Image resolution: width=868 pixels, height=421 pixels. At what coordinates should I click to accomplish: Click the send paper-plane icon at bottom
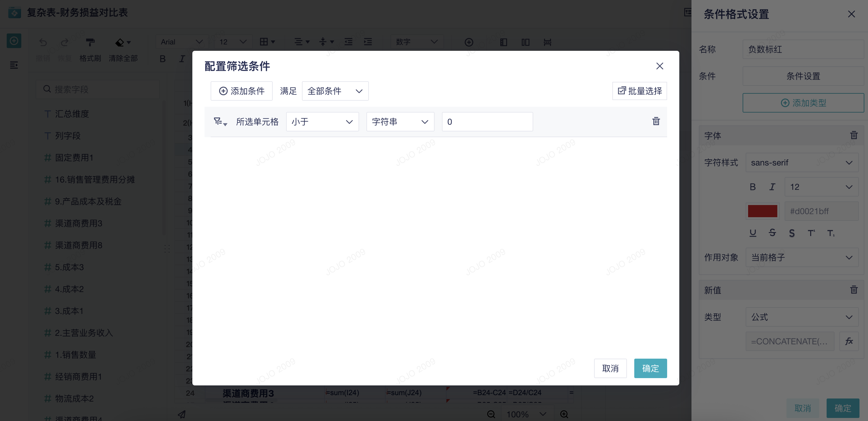point(182,415)
